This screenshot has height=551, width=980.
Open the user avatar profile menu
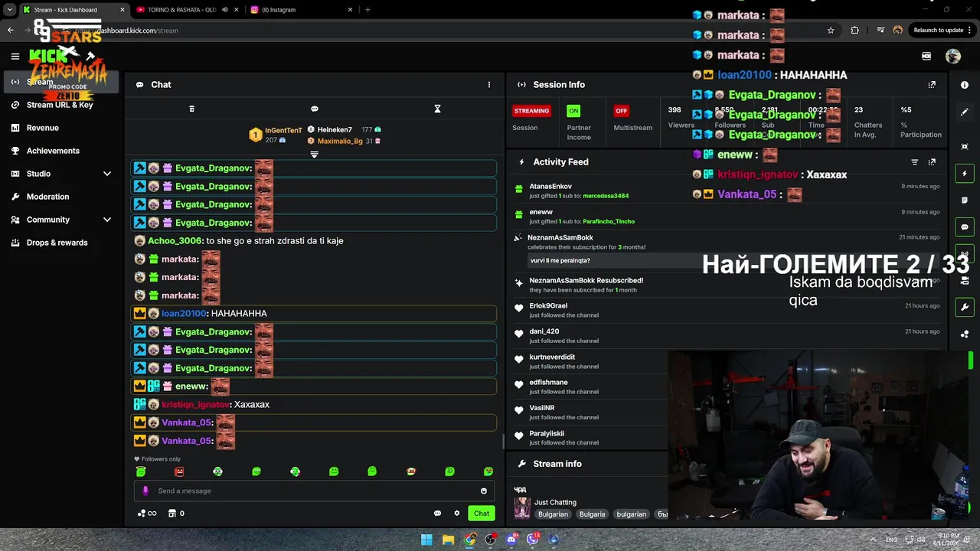(x=953, y=56)
